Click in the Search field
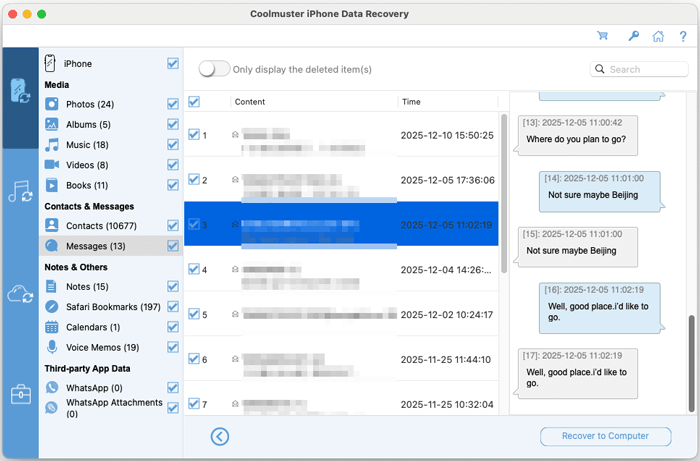Viewport: 700px width, 461px height. [x=639, y=69]
